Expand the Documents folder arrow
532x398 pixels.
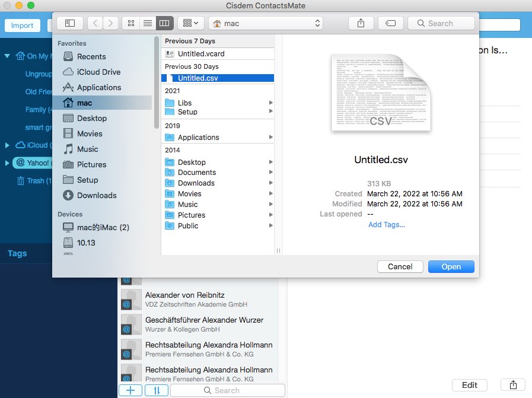tap(271, 172)
